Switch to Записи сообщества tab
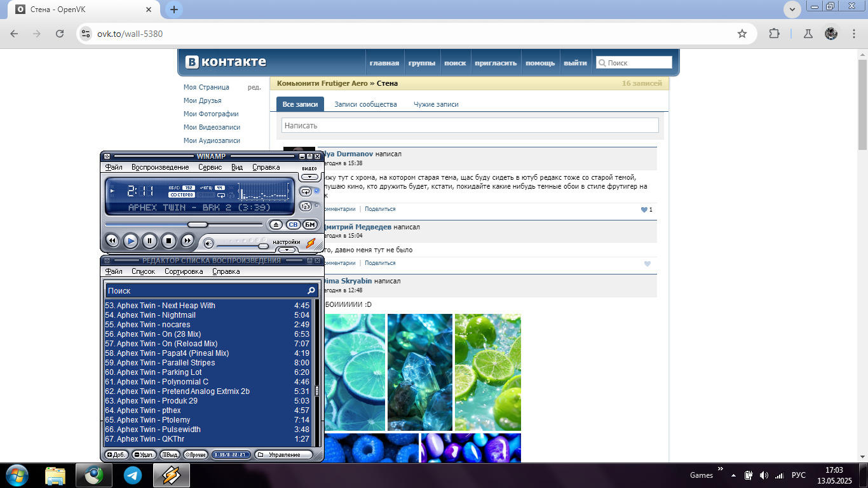 (x=365, y=104)
